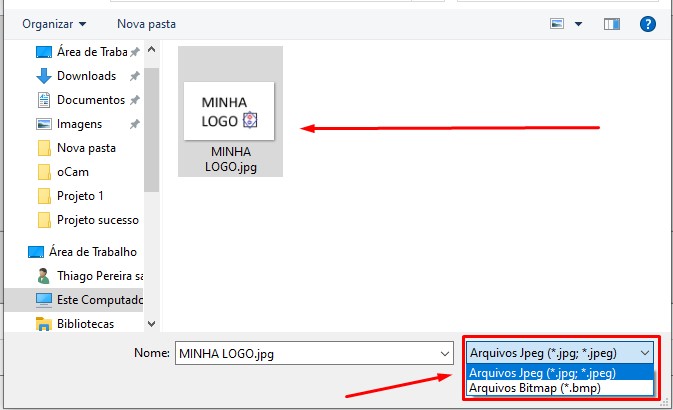
Task: Select the MINHA LOGO.jpg thumbnail
Action: pyautogui.click(x=230, y=112)
